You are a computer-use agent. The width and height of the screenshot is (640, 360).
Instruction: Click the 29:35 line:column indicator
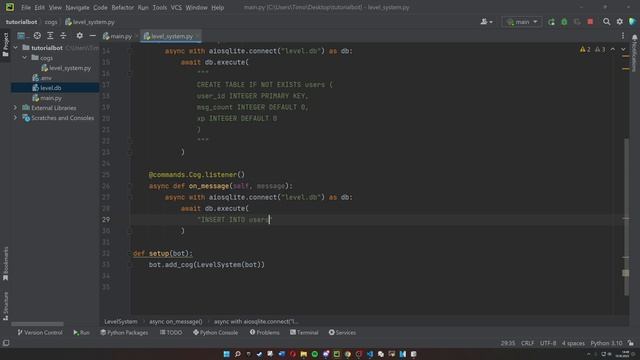508,343
